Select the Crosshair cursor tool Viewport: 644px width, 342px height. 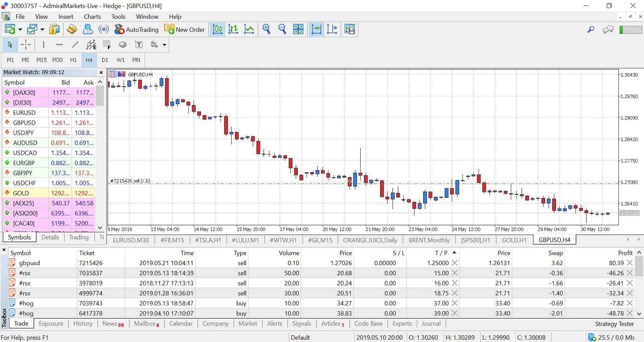(25, 45)
